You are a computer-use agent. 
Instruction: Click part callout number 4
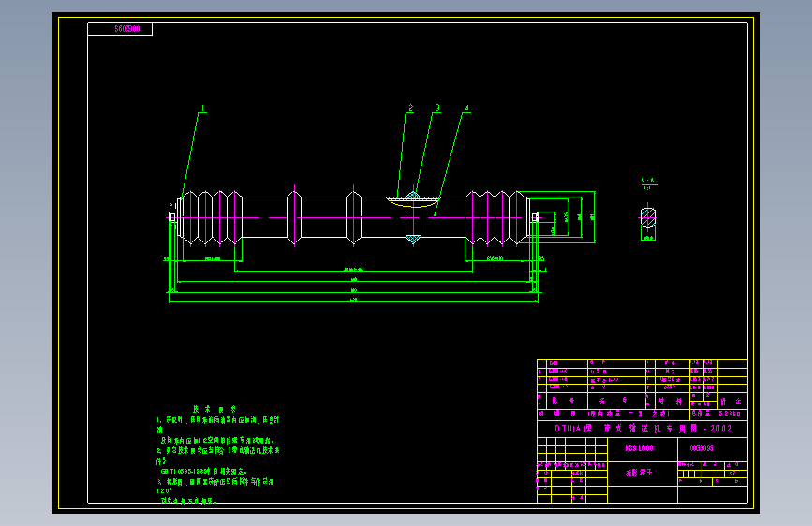pyautogui.click(x=466, y=108)
